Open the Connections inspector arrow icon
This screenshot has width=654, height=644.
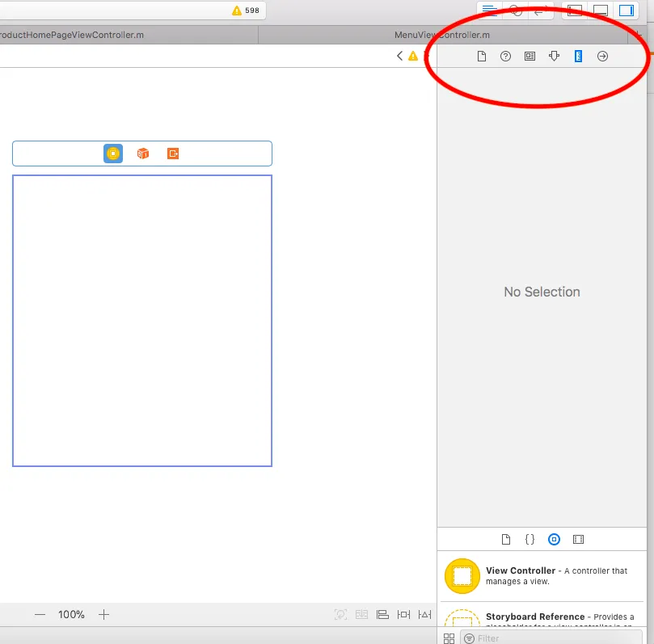pos(602,57)
